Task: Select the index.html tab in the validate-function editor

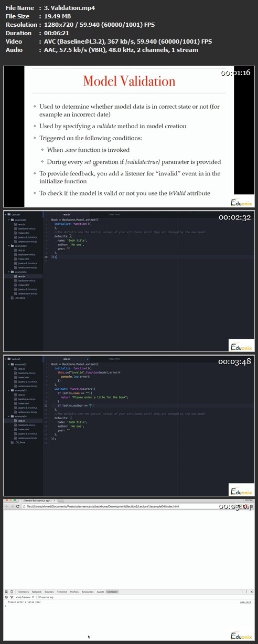Action: coord(114,359)
